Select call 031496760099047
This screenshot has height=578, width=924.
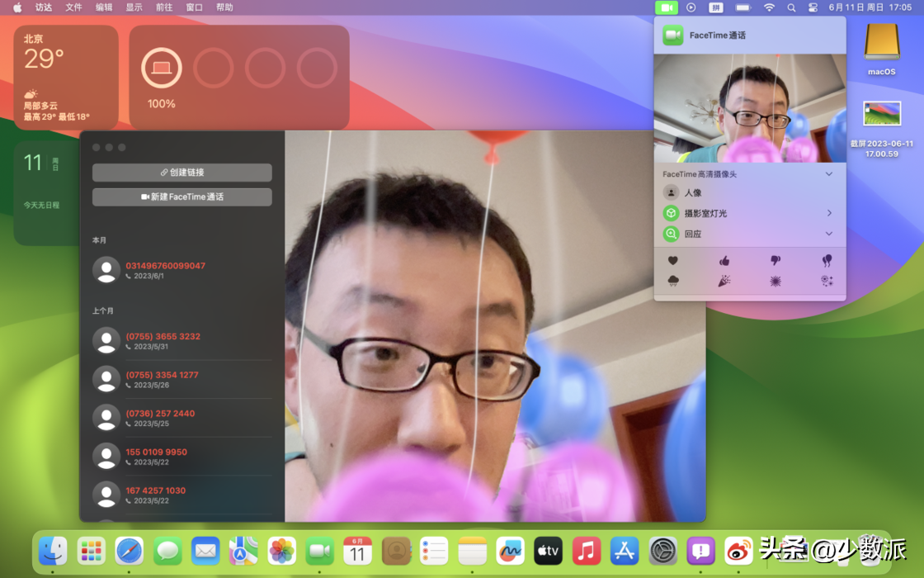[x=182, y=270]
